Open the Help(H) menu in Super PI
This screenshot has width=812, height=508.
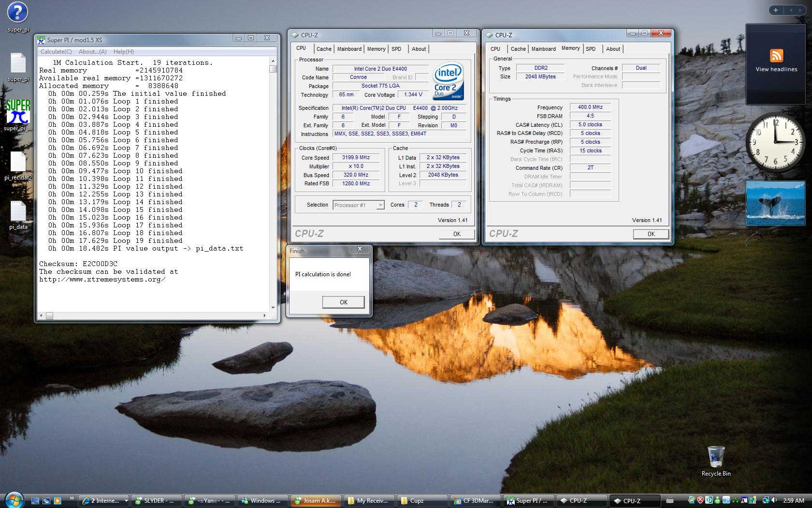click(x=124, y=52)
